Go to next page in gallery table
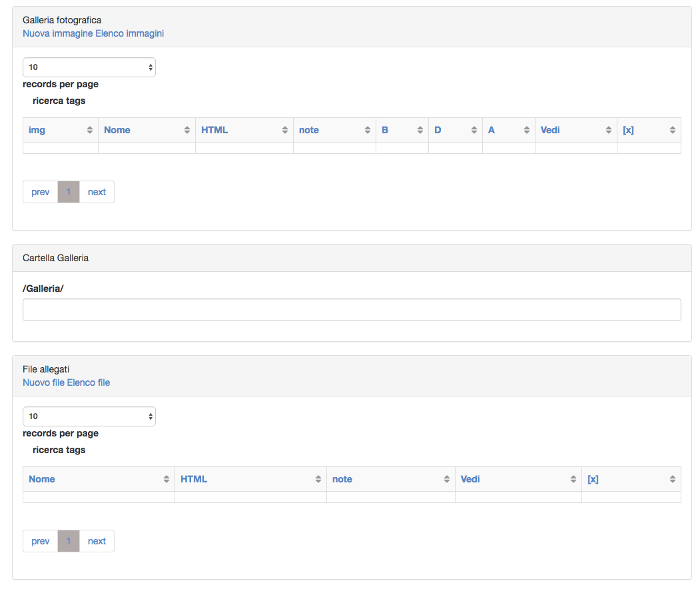This screenshot has height=589, width=700. coord(97,192)
